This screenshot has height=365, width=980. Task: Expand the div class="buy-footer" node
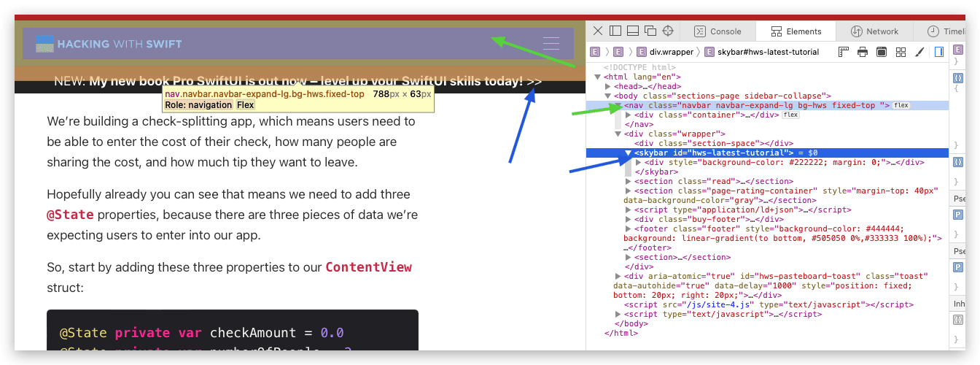pos(629,219)
